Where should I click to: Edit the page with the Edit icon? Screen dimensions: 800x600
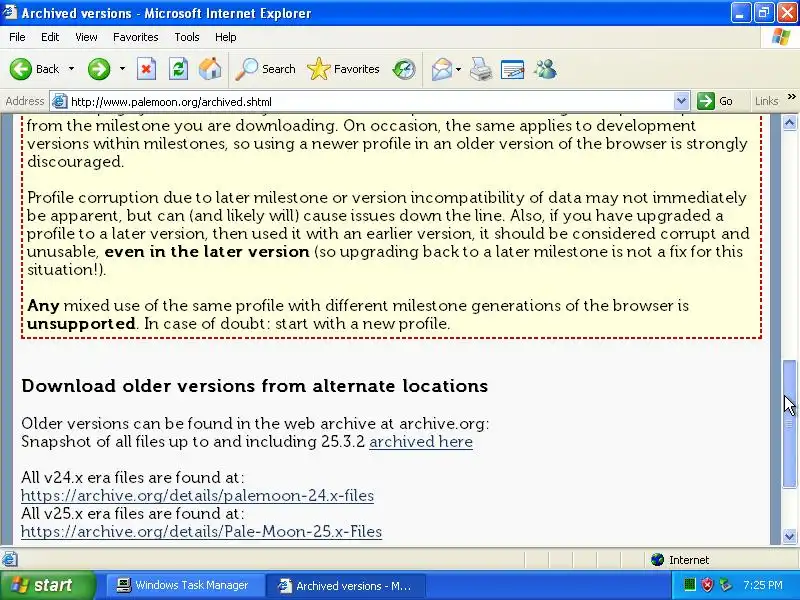(x=512, y=69)
